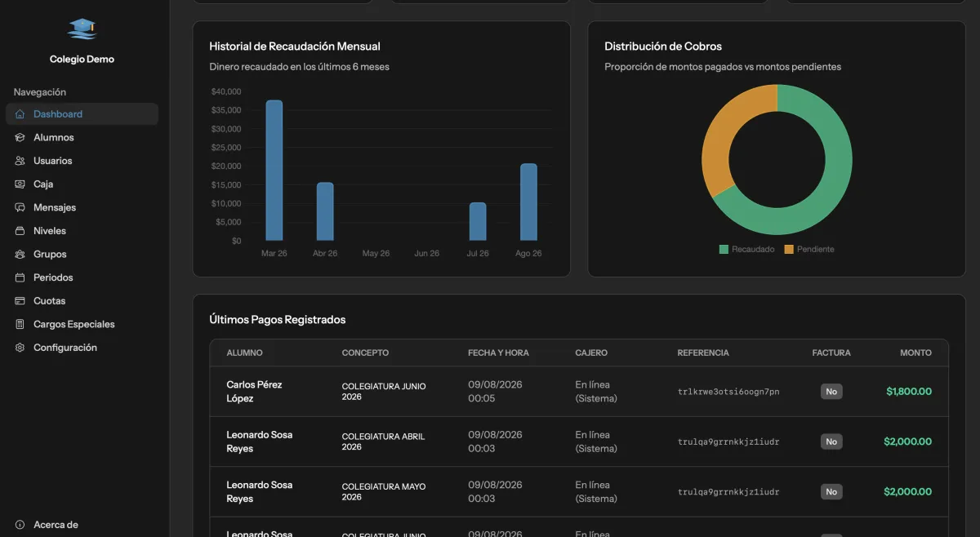Click the Alumnos graduation cap icon
Screen dimensions: 980x537
20,137
